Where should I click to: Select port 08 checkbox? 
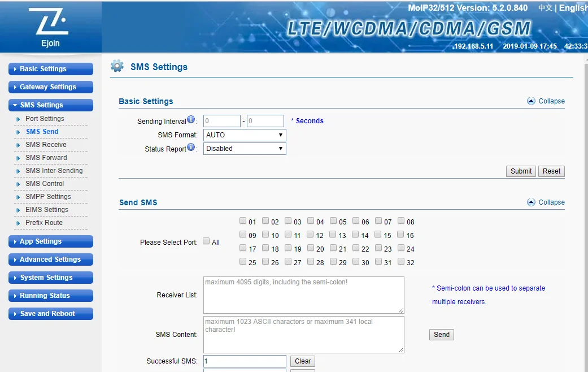click(x=401, y=220)
